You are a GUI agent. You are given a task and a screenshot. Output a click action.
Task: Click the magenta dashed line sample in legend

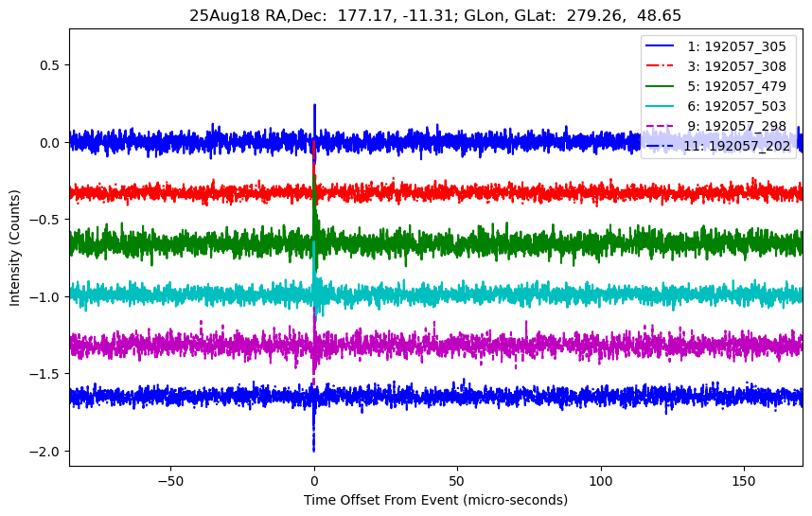pyautogui.click(x=662, y=126)
